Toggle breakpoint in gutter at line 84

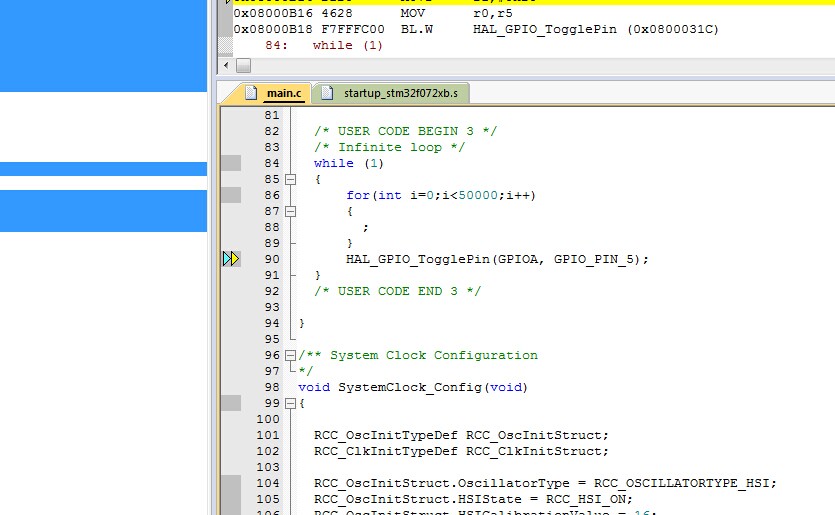(231, 163)
